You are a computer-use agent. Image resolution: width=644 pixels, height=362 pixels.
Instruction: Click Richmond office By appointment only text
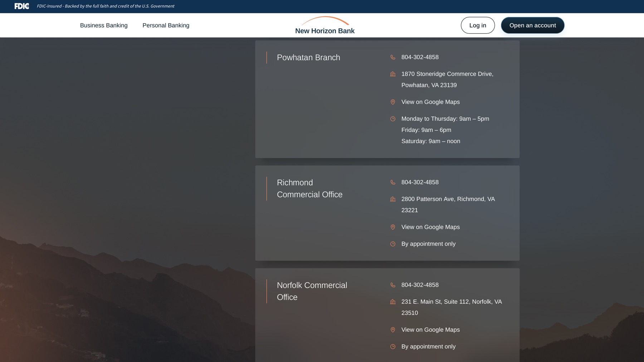coord(428,244)
